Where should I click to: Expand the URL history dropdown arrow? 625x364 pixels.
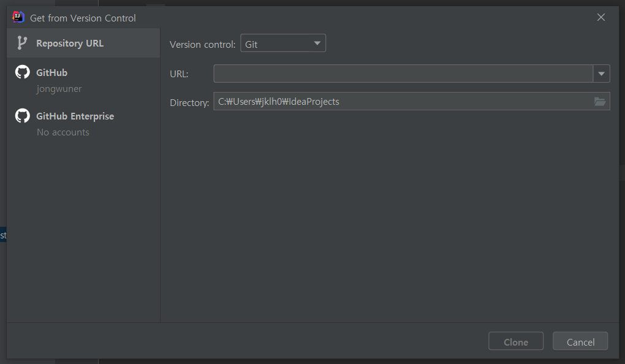pyautogui.click(x=601, y=74)
